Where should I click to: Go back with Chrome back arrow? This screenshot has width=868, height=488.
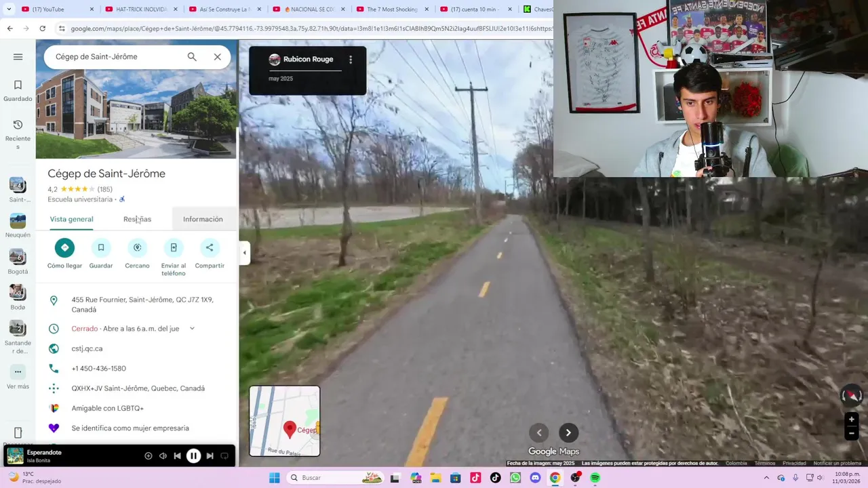[9, 28]
